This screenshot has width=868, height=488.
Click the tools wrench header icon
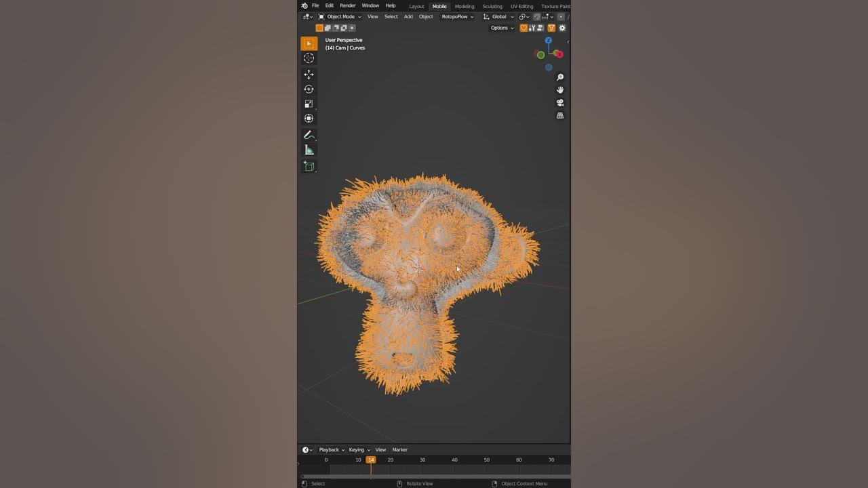click(x=532, y=28)
